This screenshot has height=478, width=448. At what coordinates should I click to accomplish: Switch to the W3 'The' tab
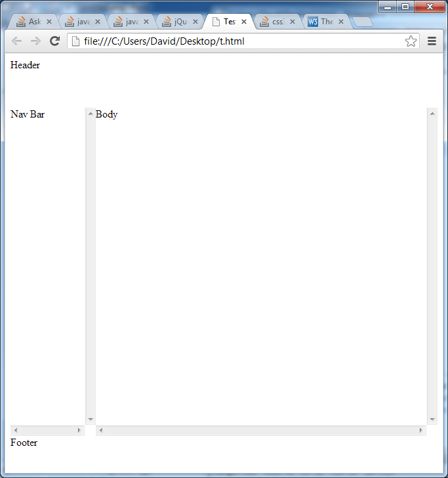tap(325, 22)
